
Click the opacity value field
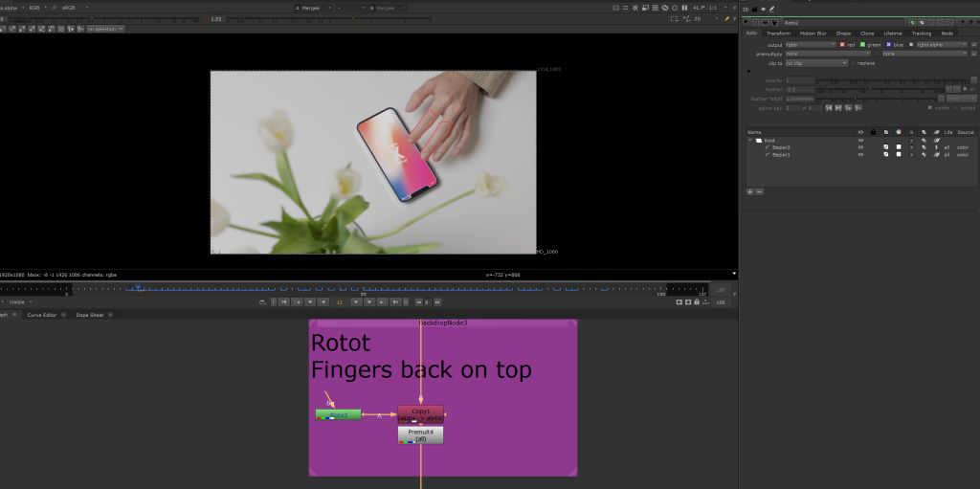coord(799,80)
